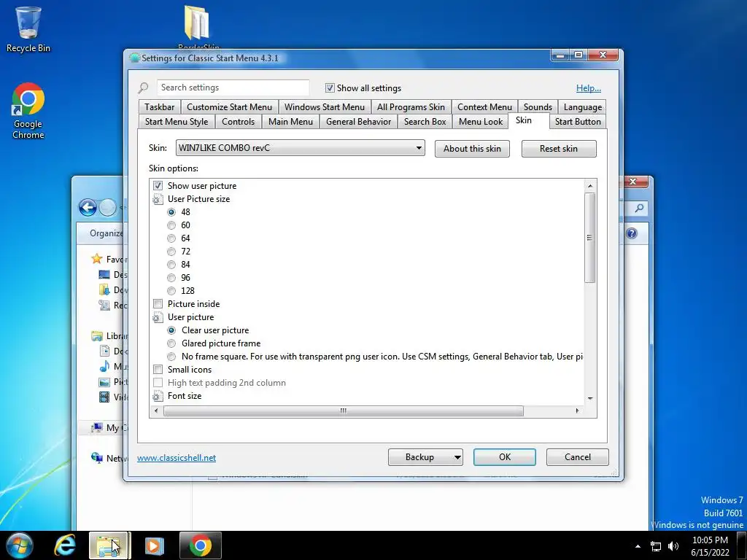Click the taskbar clock showing 10:05 PM
This screenshot has width=747, height=560.
pyautogui.click(x=710, y=546)
